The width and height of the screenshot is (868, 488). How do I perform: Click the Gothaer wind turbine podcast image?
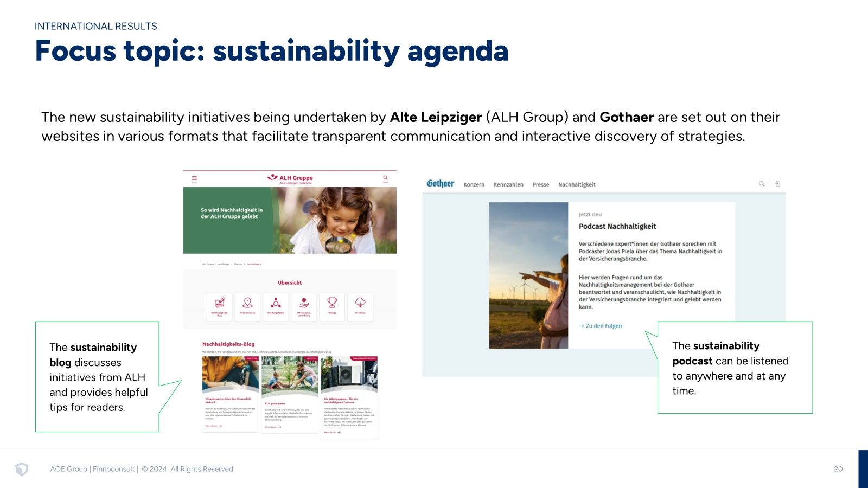tap(528, 275)
